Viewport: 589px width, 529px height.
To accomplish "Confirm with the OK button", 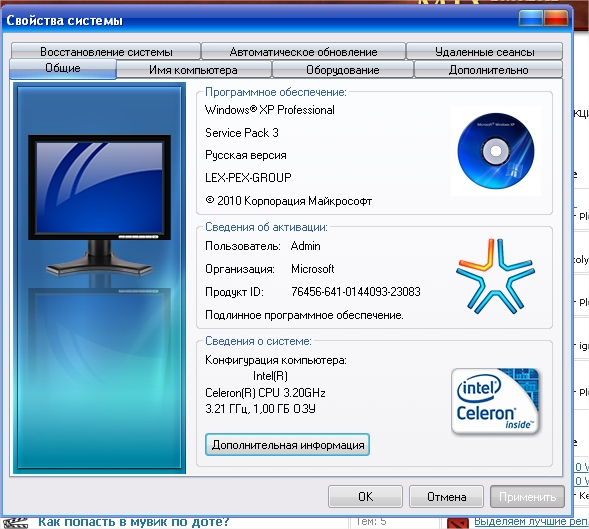I will click(365, 497).
